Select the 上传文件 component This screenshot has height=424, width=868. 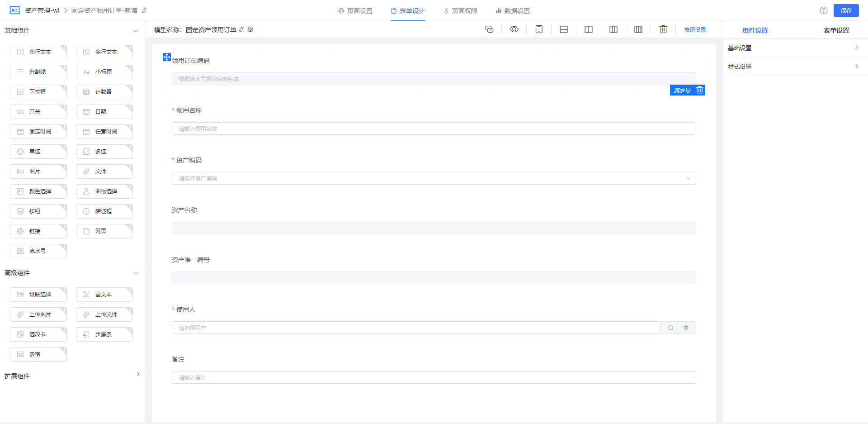(104, 314)
